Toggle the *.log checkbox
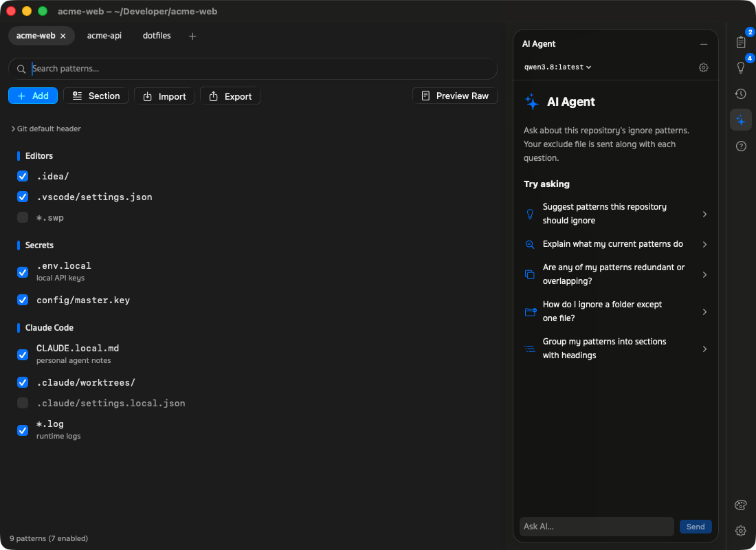756x550 pixels. tap(23, 430)
